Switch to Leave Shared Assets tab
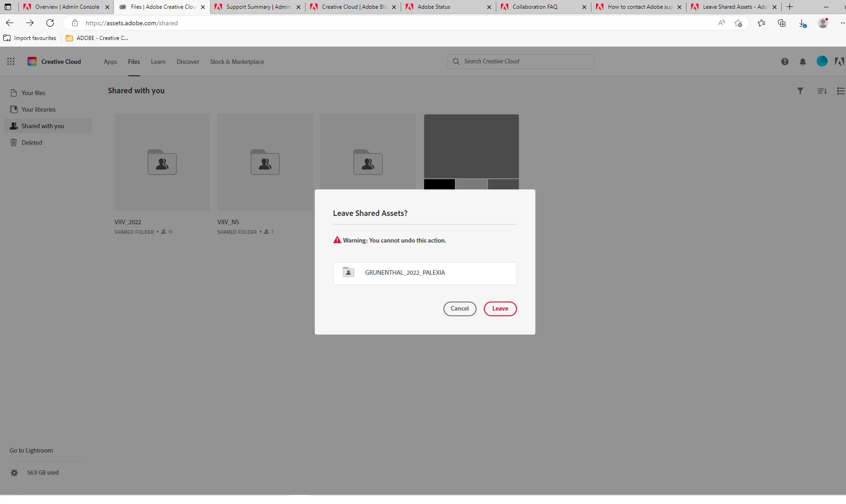Screen dimensions: 846x504 coord(734,7)
